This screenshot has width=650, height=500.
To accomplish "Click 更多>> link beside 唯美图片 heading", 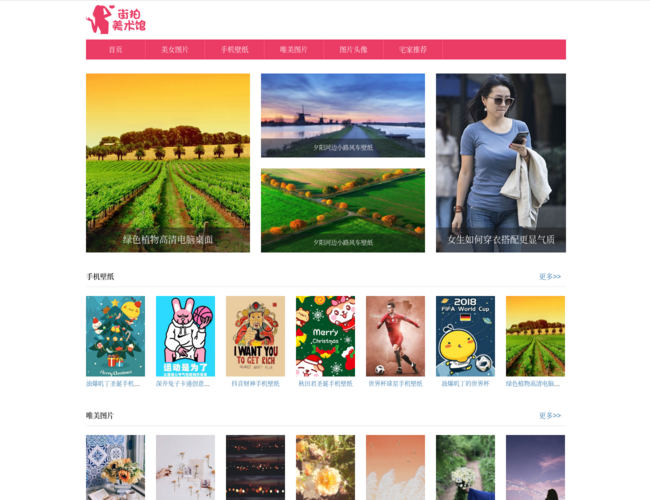I will click(550, 415).
